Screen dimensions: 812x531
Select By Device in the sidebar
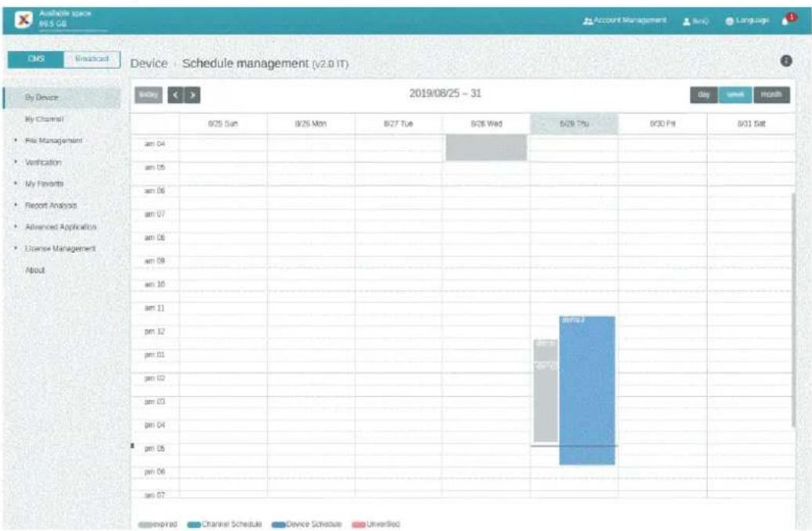pos(62,97)
